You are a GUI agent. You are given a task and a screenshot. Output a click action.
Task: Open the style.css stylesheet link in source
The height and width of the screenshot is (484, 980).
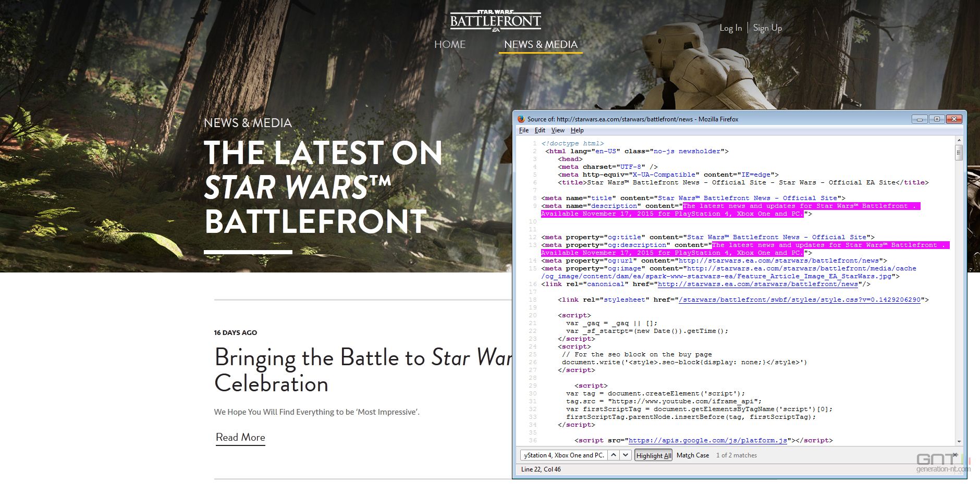point(800,300)
